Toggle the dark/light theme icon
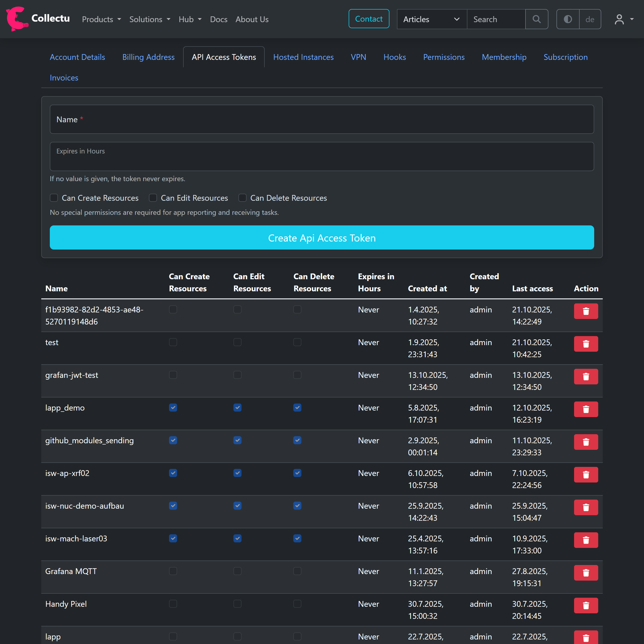Image resolution: width=644 pixels, height=644 pixels. (x=568, y=19)
